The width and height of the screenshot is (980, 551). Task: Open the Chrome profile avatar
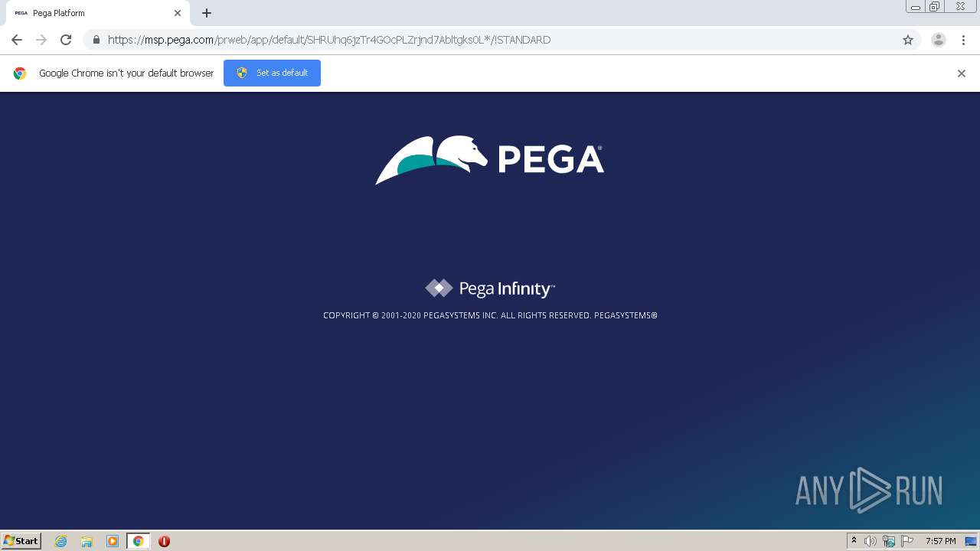coord(939,40)
